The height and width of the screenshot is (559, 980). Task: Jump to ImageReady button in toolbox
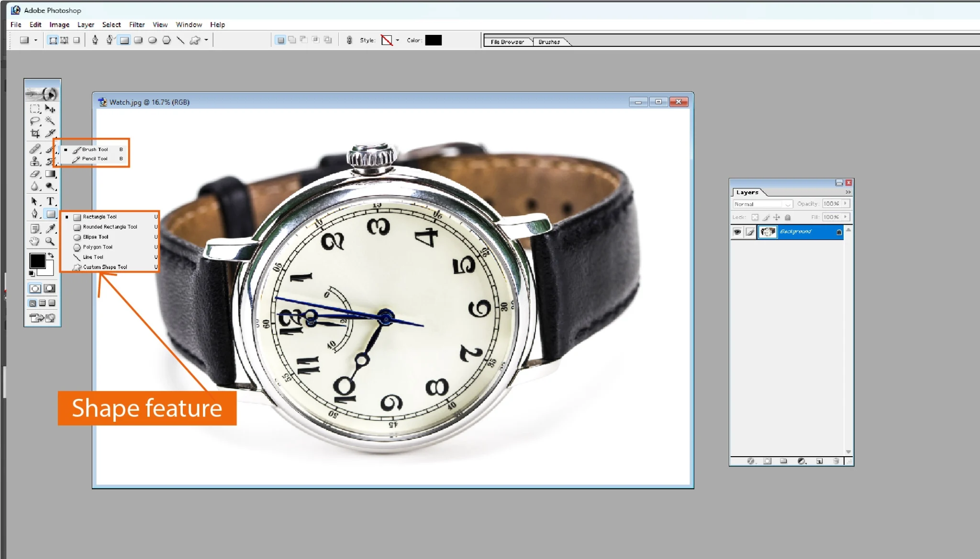tap(42, 318)
